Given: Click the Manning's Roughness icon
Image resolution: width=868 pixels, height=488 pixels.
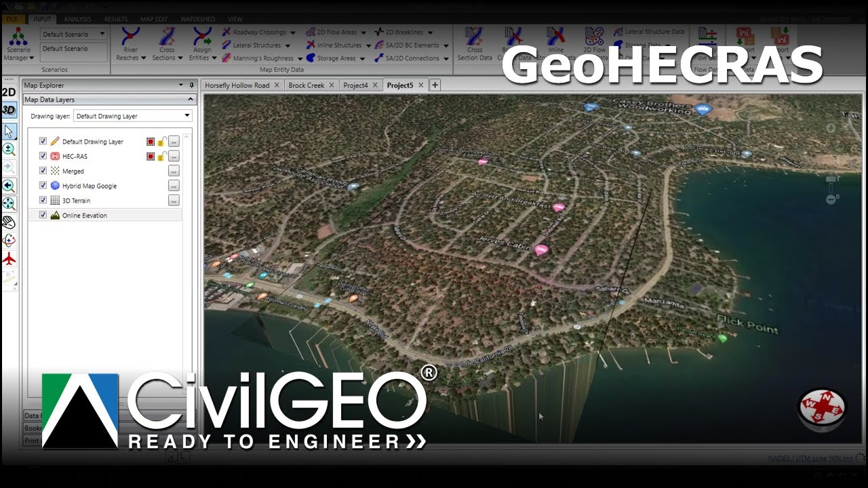Looking at the screenshot, I should [x=226, y=58].
